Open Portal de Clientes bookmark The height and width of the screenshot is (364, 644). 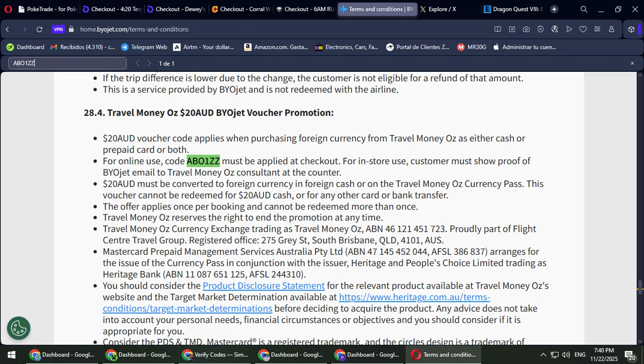pyautogui.click(x=418, y=47)
